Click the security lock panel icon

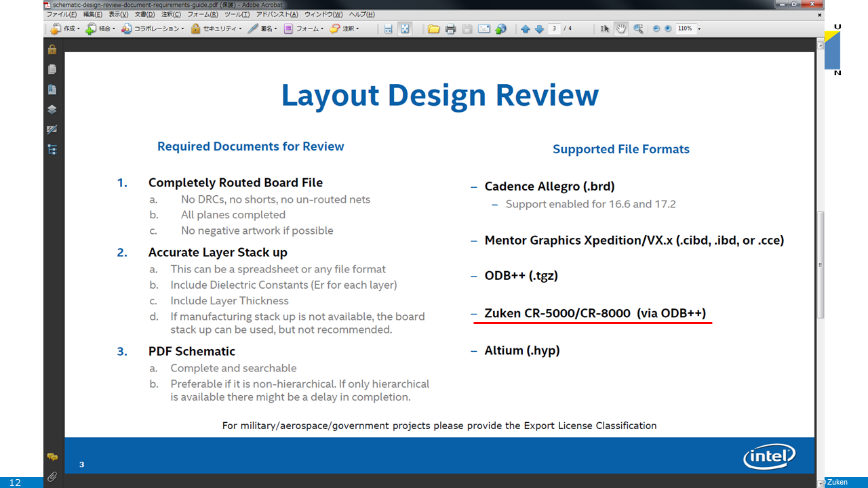(x=52, y=49)
